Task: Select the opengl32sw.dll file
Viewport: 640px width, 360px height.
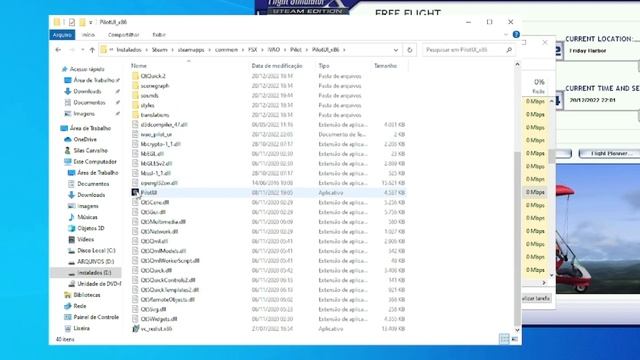Action: pyautogui.click(x=159, y=183)
